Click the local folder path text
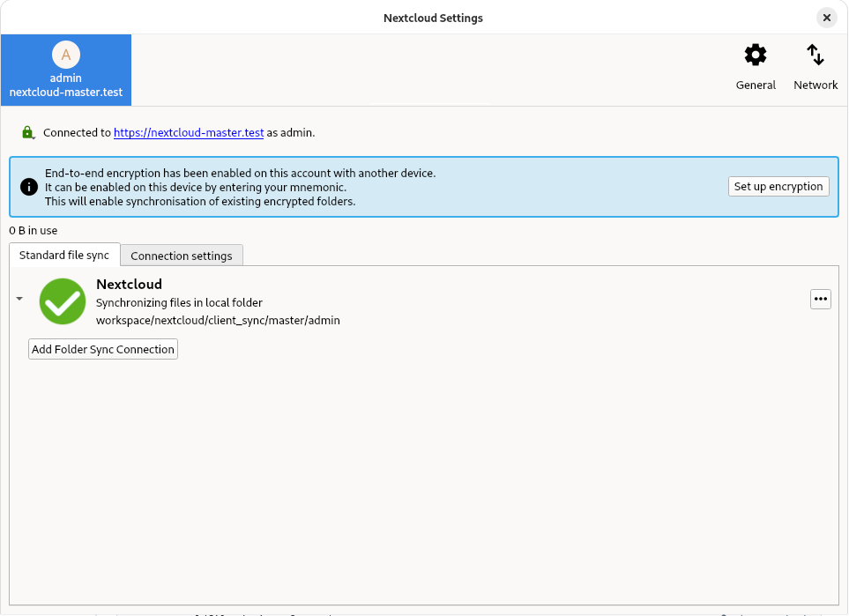This screenshot has height=616, width=849. coord(218,320)
